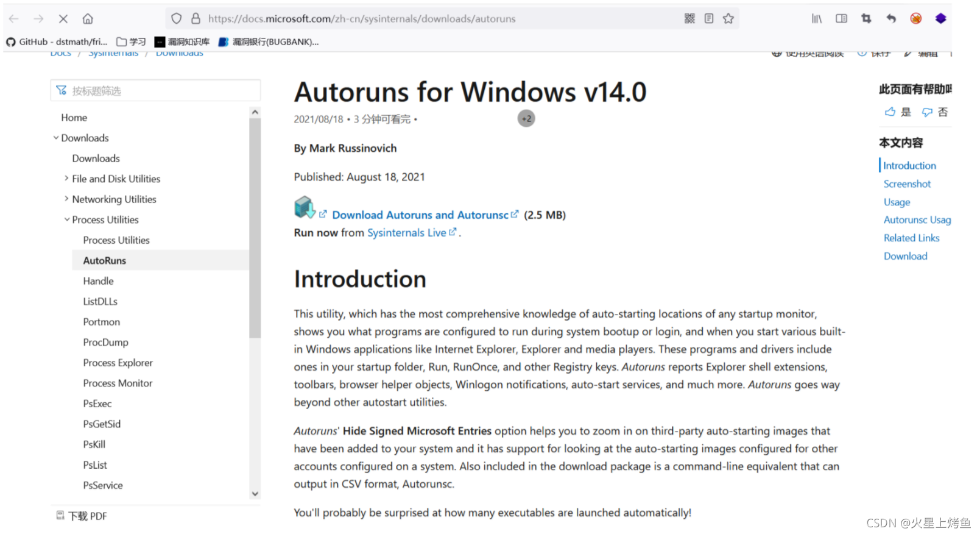Open 漏洞银行(BUGBANK) bookmark

pyautogui.click(x=269, y=42)
